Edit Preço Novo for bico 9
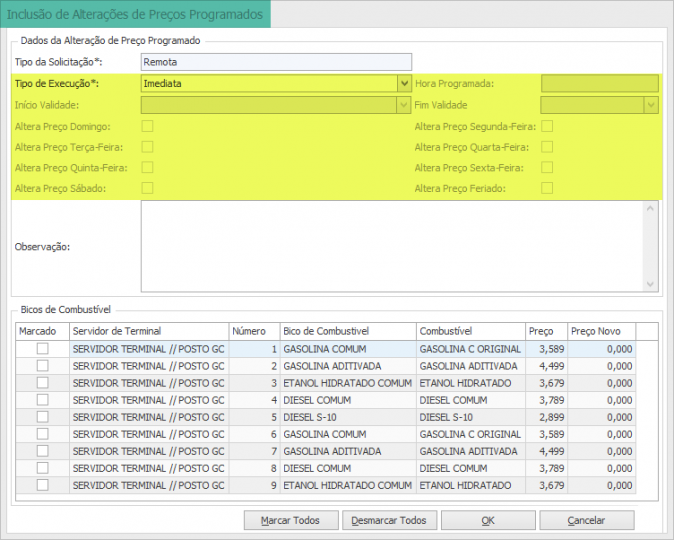This screenshot has width=674, height=540. coord(601,485)
